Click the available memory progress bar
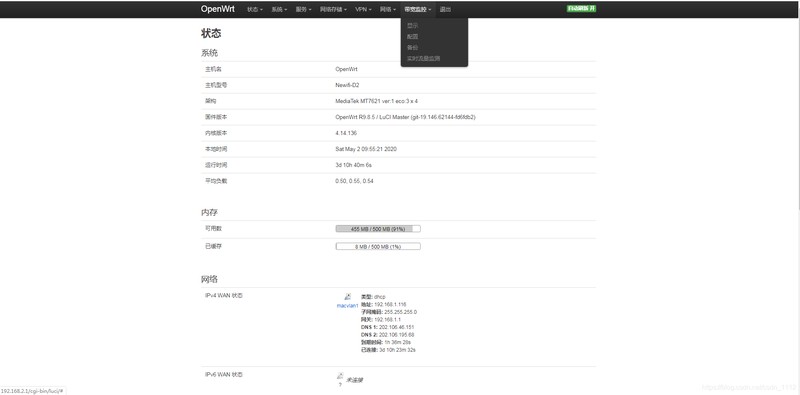The height and width of the screenshot is (395, 800). (x=378, y=229)
